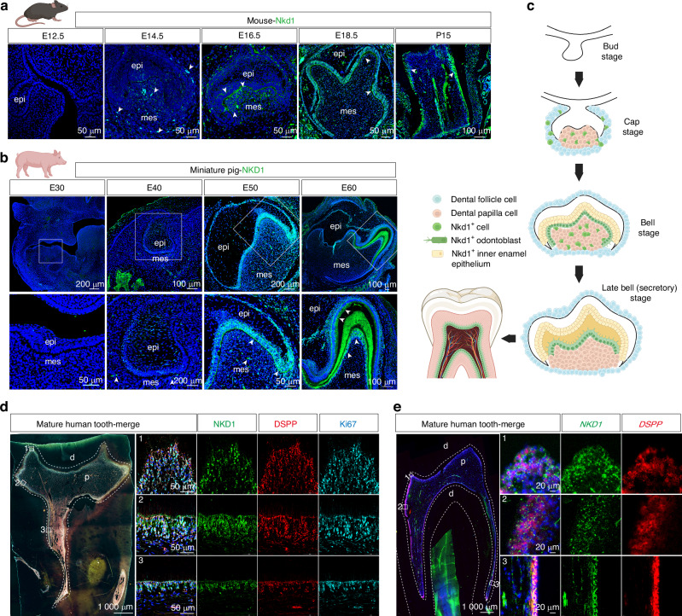Screen dimensions: 682x616
Task: Select the E14.5 mouse panel header
Action: tap(153, 36)
